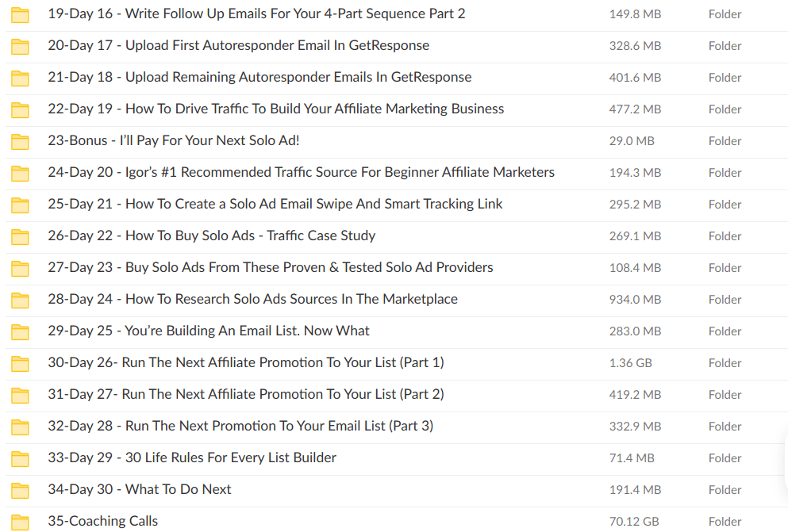Open 27-Day 23 Buy Solo Ads folder
Screen dimensions: 788x532
(270, 267)
